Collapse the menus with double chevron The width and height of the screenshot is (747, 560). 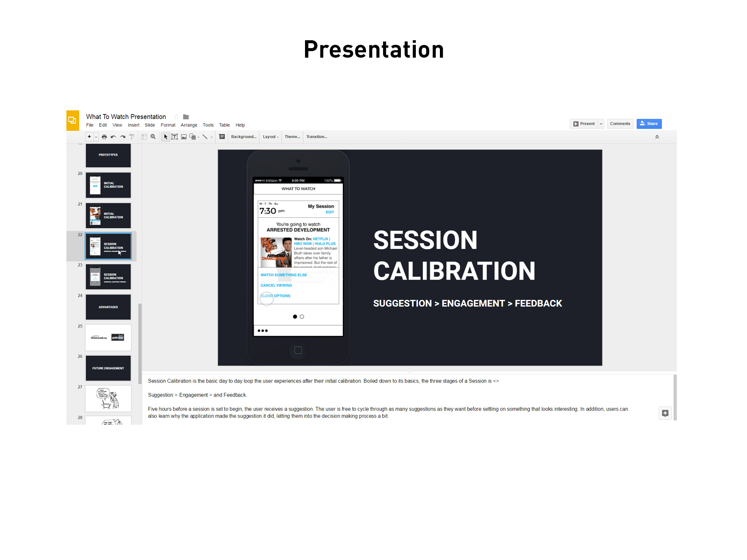(657, 137)
